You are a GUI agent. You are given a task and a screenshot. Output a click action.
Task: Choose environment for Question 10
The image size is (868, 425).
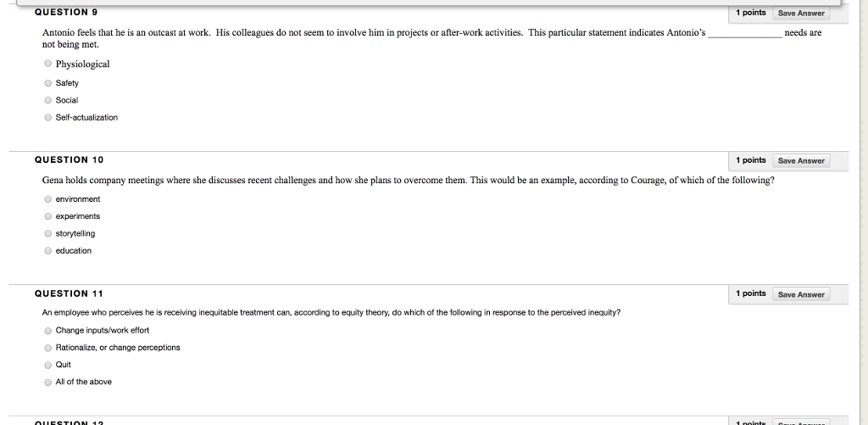pos(47,199)
